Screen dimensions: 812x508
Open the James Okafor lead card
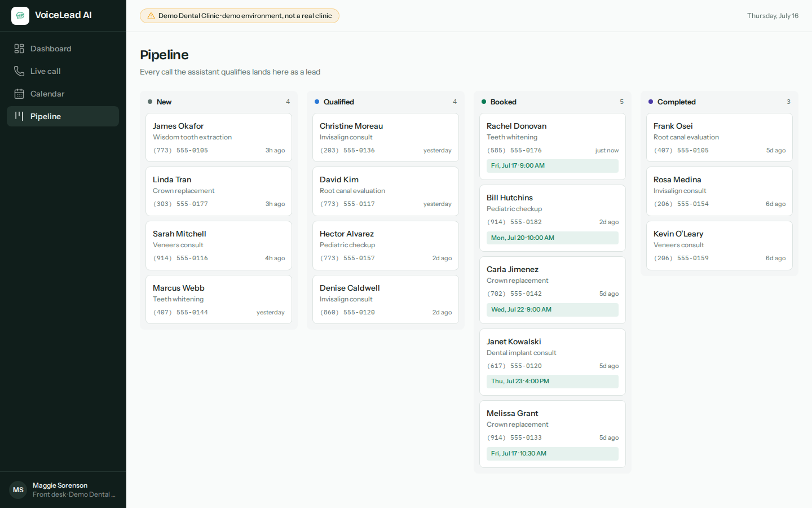coord(219,137)
